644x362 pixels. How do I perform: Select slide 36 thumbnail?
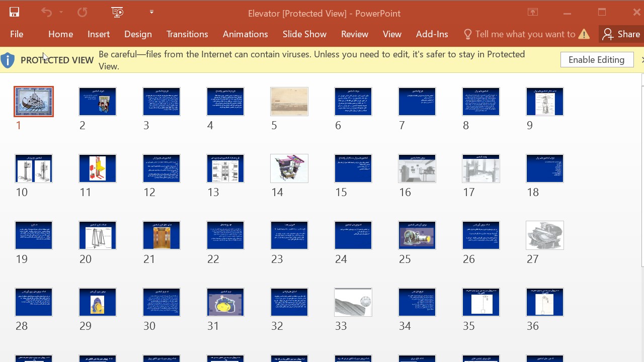(545, 302)
